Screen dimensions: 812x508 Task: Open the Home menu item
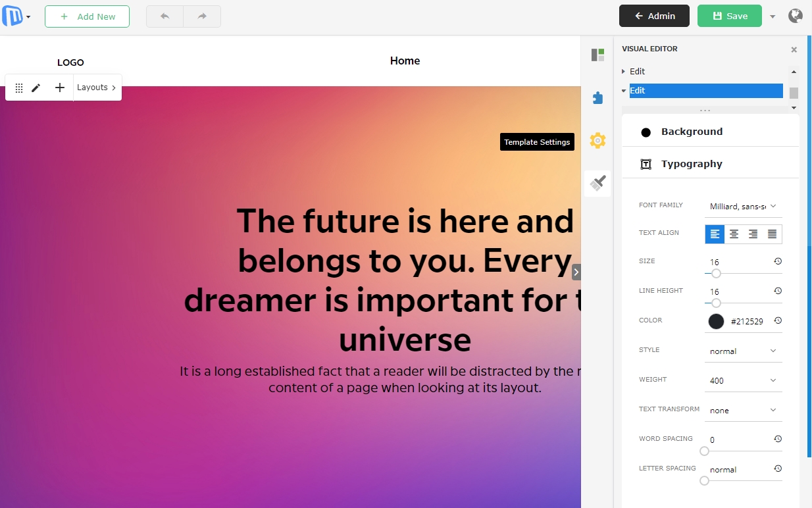405,61
